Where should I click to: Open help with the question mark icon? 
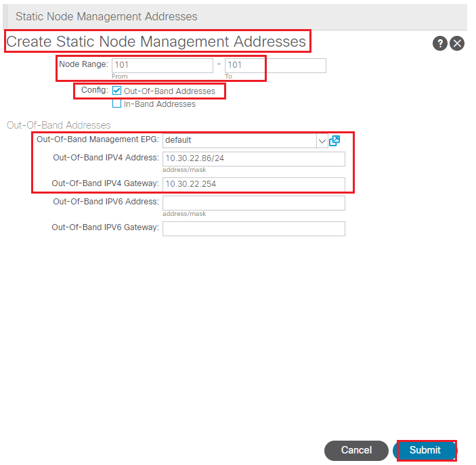click(x=439, y=43)
